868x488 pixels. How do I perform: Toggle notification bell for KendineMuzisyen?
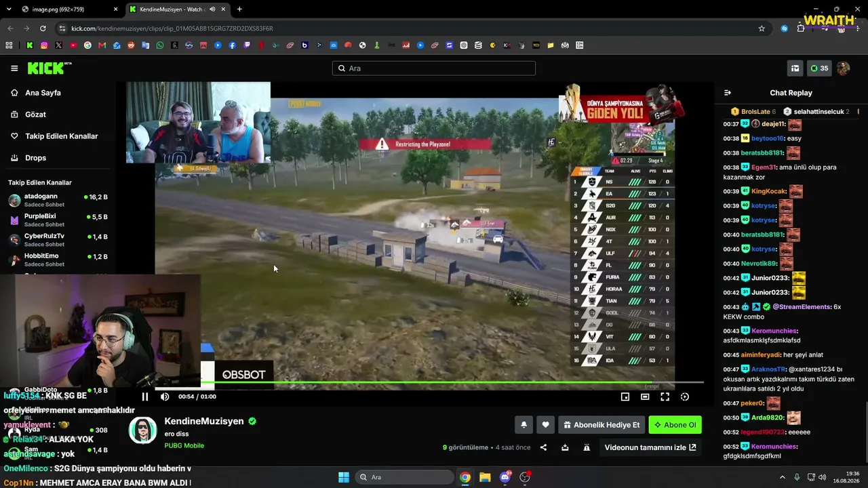coord(524,425)
